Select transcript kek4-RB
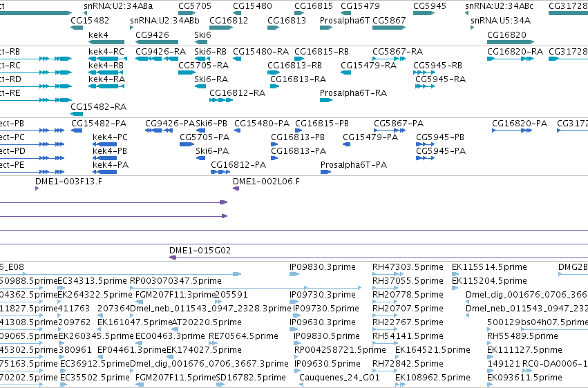588x388 pixels. (106, 65)
